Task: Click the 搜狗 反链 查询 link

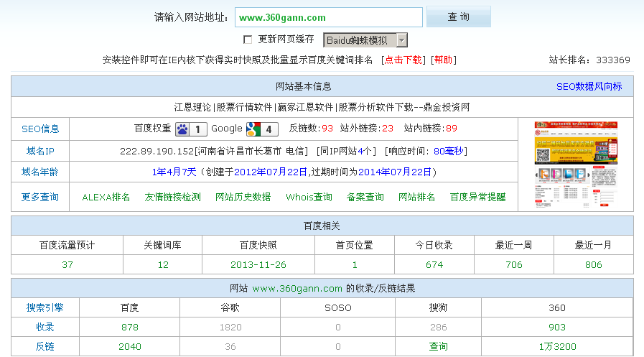Action: pyautogui.click(x=438, y=347)
